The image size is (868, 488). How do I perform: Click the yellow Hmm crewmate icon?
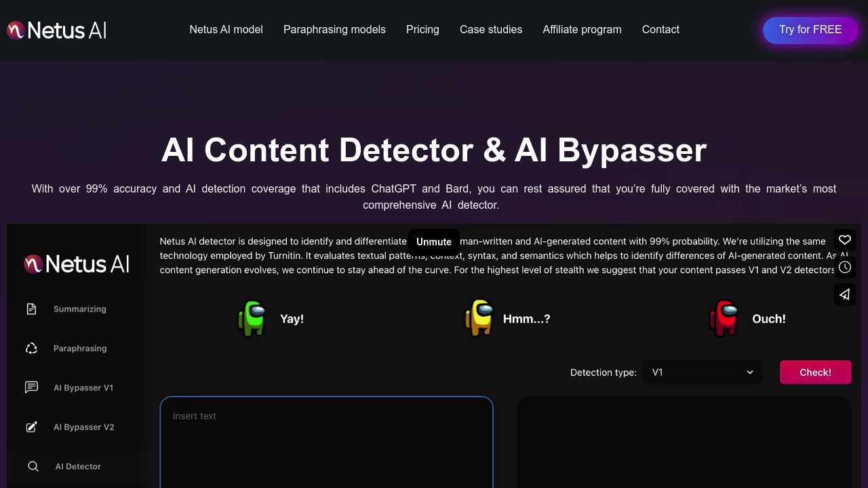click(x=479, y=318)
